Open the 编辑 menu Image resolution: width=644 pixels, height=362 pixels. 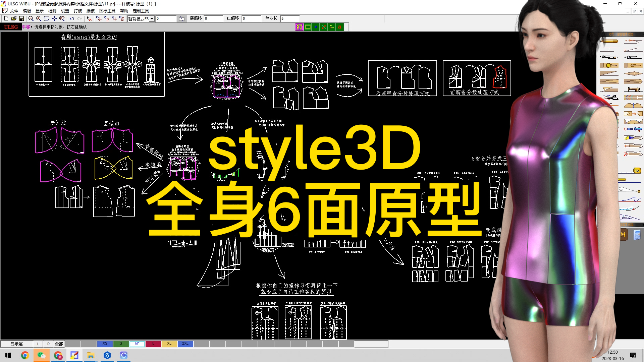(x=27, y=11)
